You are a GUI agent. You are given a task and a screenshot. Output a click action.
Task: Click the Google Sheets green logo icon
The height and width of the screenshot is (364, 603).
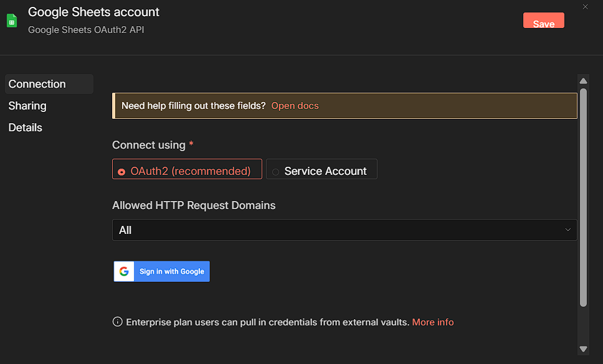coord(12,21)
